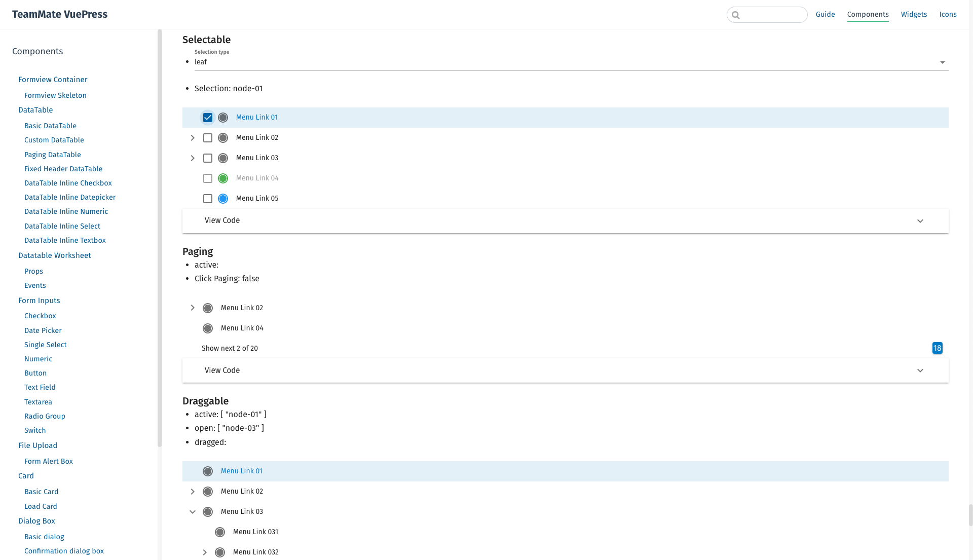973x560 pixels.
Task: Click circle icon beside Menu Link 031
Action: tap(220, 532)
